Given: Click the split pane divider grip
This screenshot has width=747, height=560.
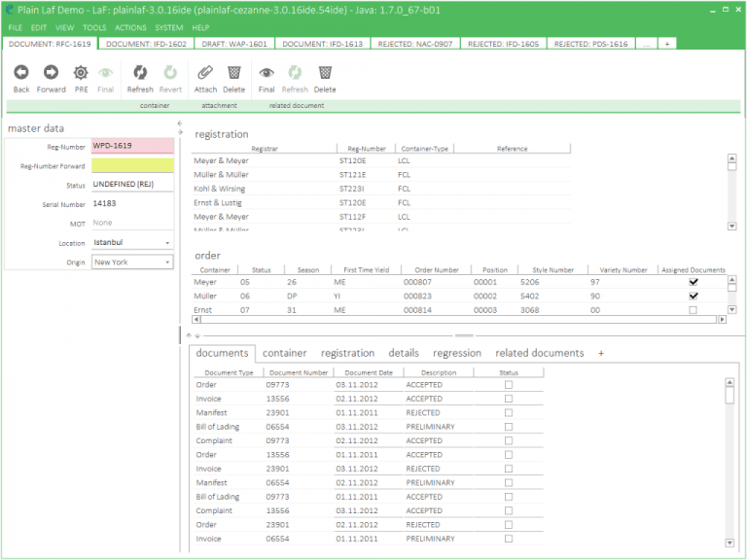Looking at the screenshot, I should tap(464, 335).
